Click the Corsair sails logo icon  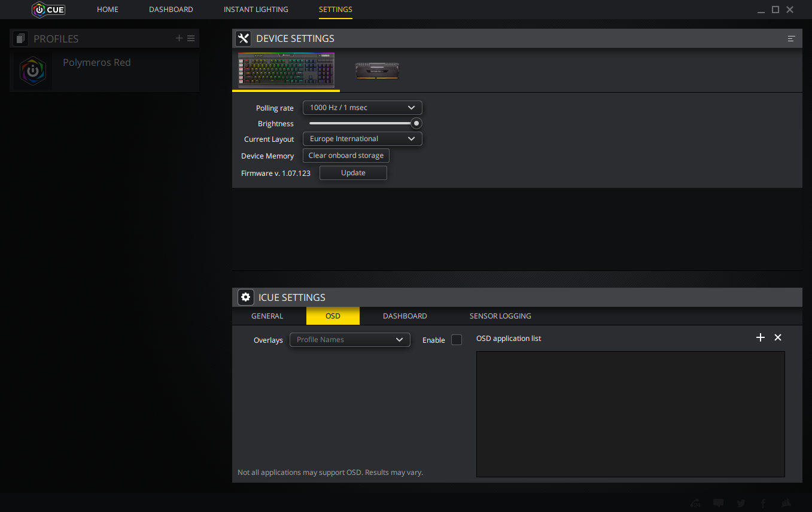click(x=786, y=503)
